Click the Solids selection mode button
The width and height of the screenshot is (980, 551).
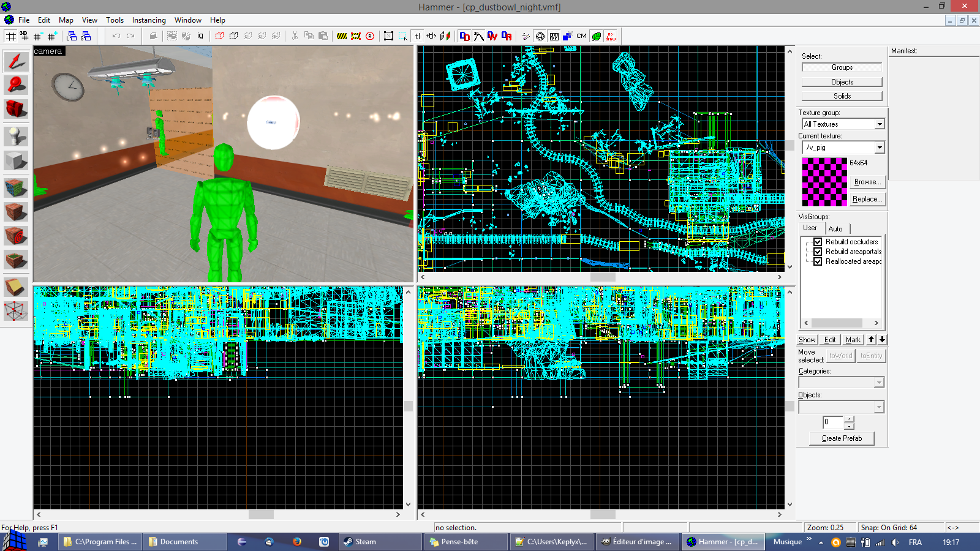coord(842,96)
